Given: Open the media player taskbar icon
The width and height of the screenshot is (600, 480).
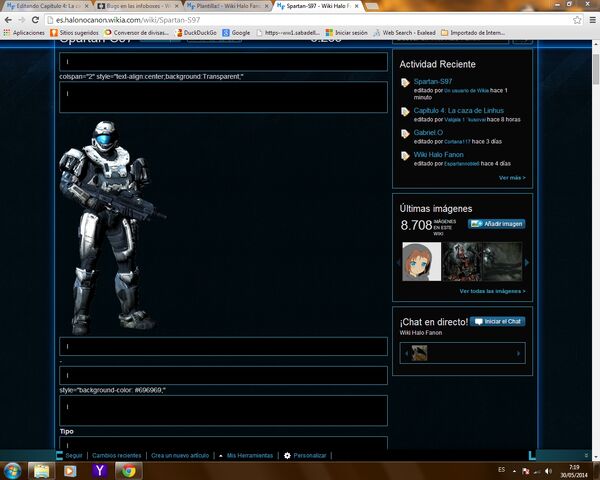Looking at the screenshot, I should pyautogui.click(x=70, y=471).
